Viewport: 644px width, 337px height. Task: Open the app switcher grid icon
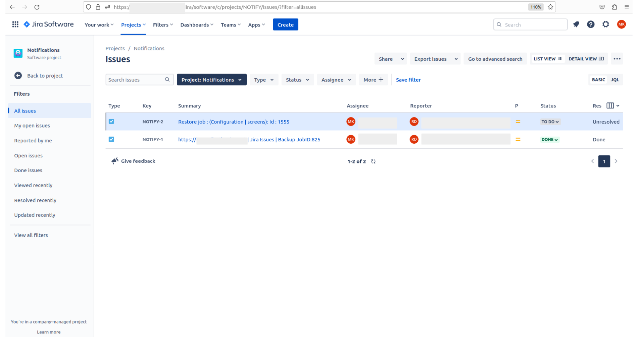point(15,24)
